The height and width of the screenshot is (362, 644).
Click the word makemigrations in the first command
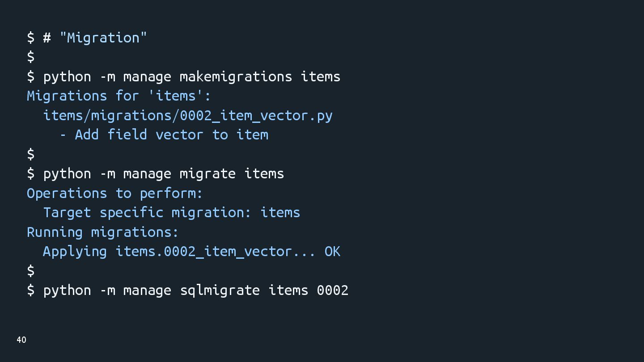[236, 76]
